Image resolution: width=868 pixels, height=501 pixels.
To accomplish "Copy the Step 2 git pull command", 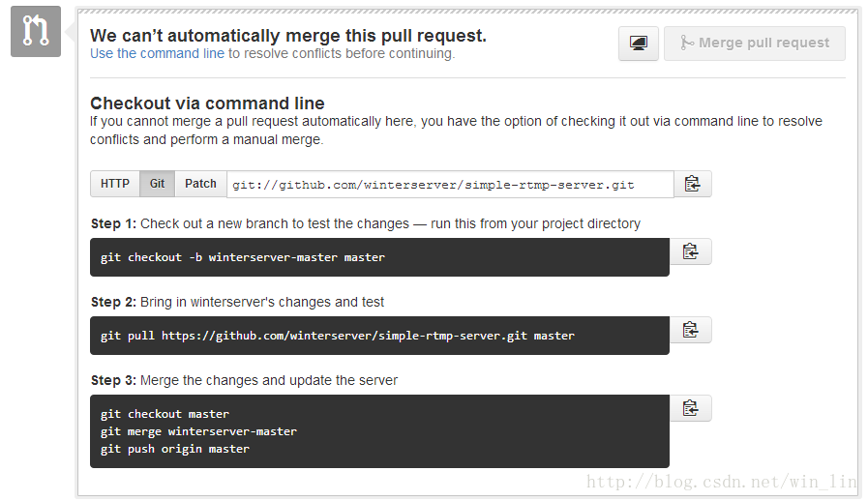I will click(x=690, y=330).
